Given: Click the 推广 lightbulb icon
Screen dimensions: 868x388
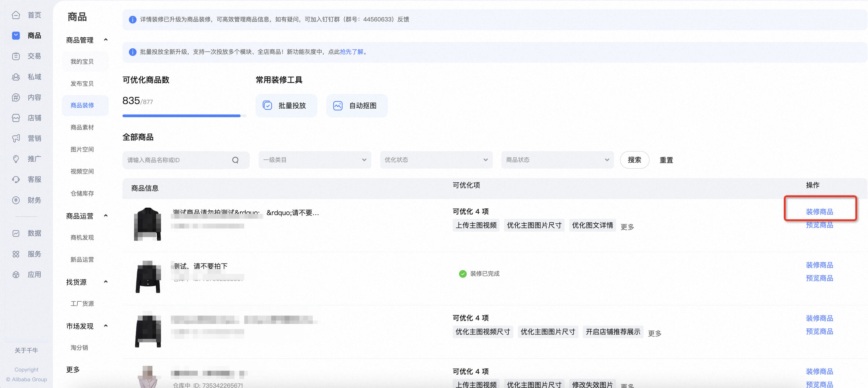Looking at the screenshot, I should tap(16, 159).
